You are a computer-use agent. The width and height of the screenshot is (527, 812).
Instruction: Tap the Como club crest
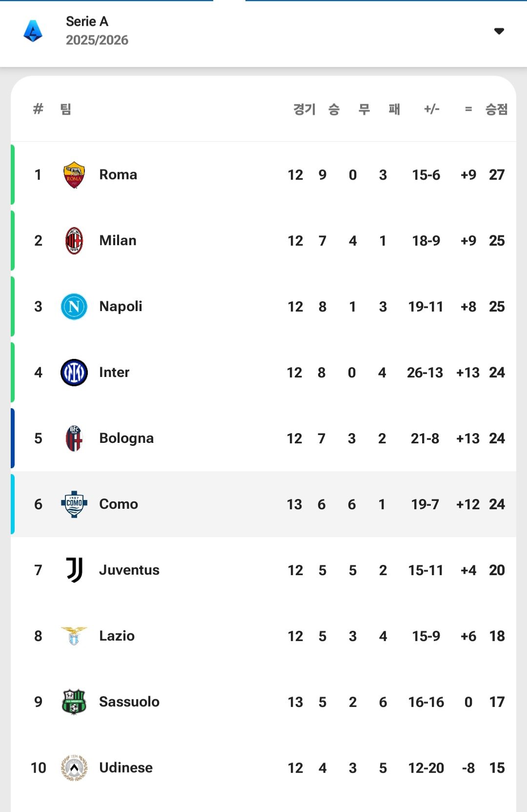(74, 504)
